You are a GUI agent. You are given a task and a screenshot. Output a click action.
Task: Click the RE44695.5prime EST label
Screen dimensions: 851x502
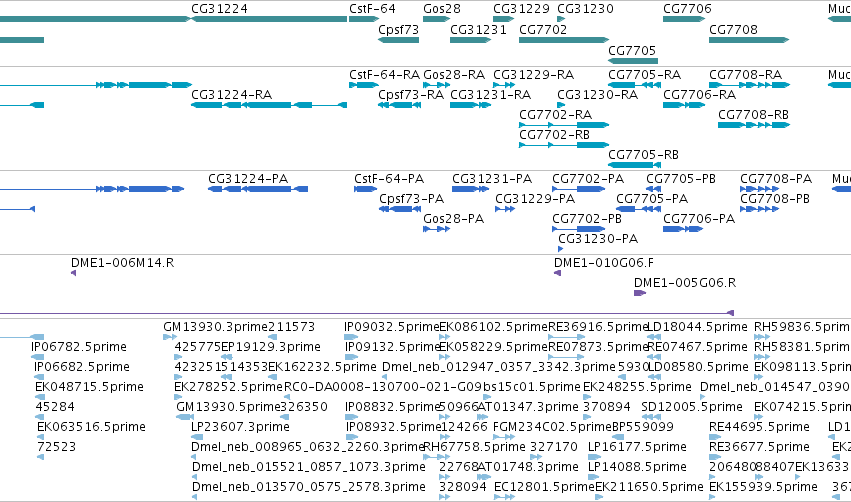759,427
